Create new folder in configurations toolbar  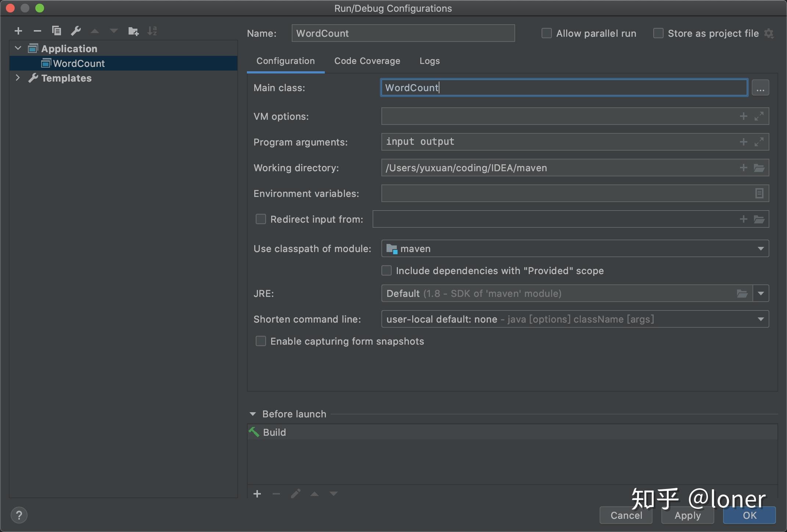(133, 31)
